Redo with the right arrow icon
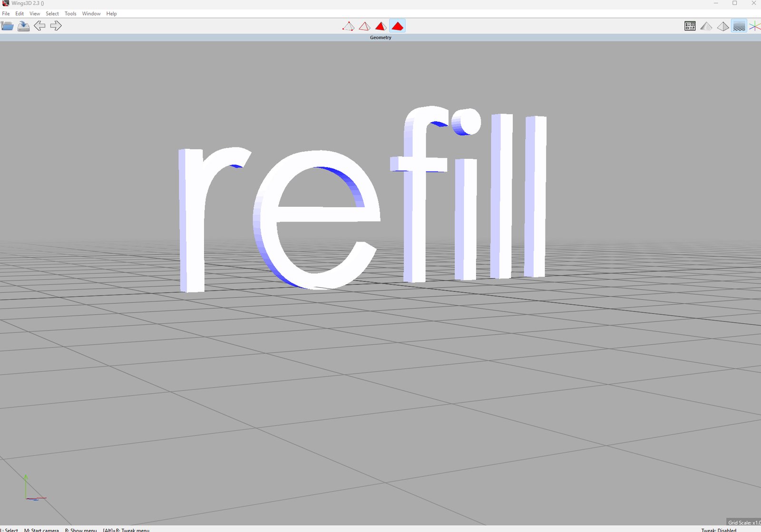The width and height of the screenshot is (761, 532). point(56,26)
